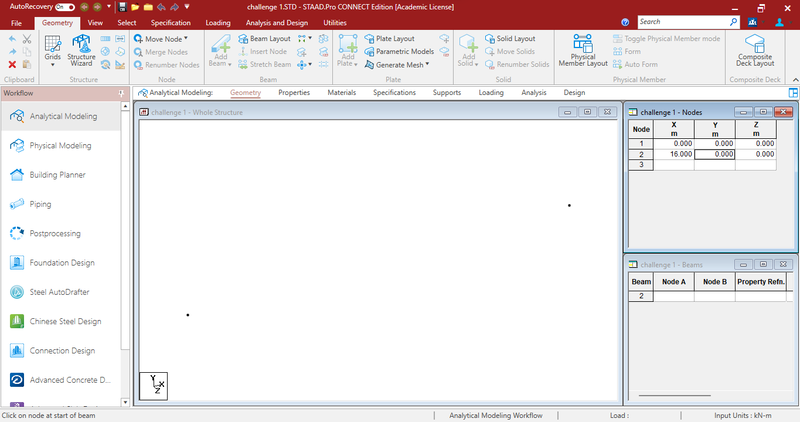Viewport: 800px width, 422px height.
Task: Toggle the AutoRecovery switch
Action: point(65,7)
